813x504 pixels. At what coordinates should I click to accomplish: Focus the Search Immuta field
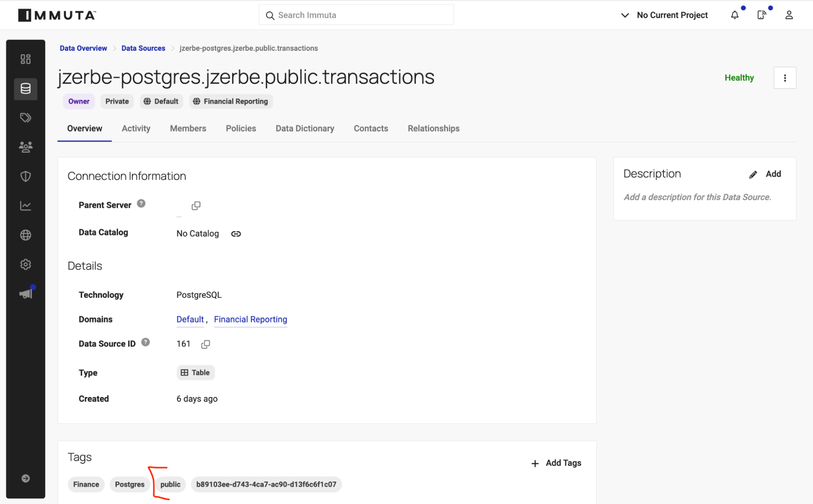[x=356, y=15]
